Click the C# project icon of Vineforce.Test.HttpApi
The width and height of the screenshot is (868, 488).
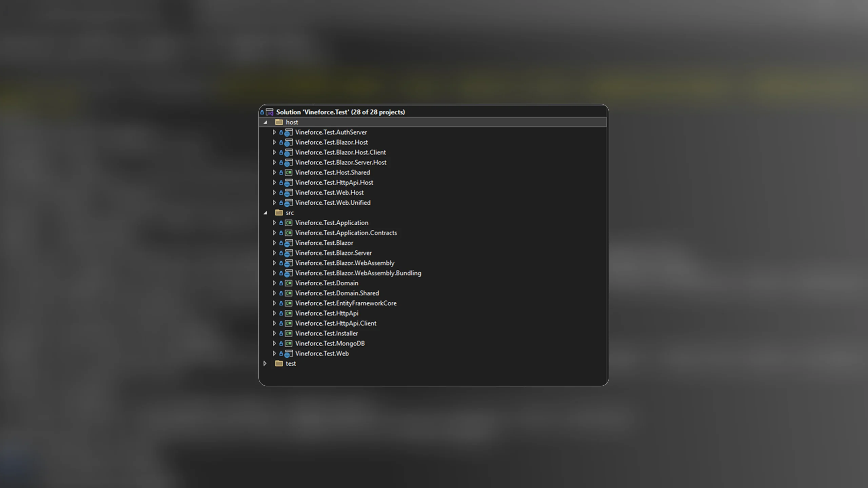point(289,313)
